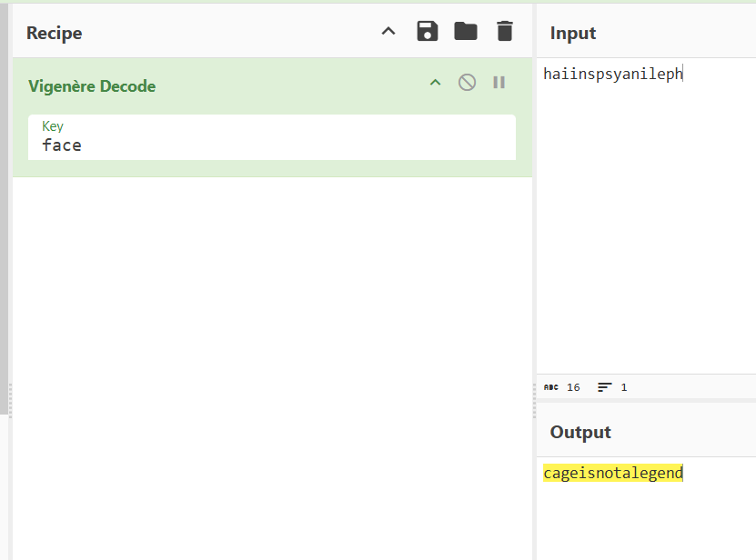Click the Recipe panel heading
This screenshot has width=756, height=560.
(x=55, y=33)
